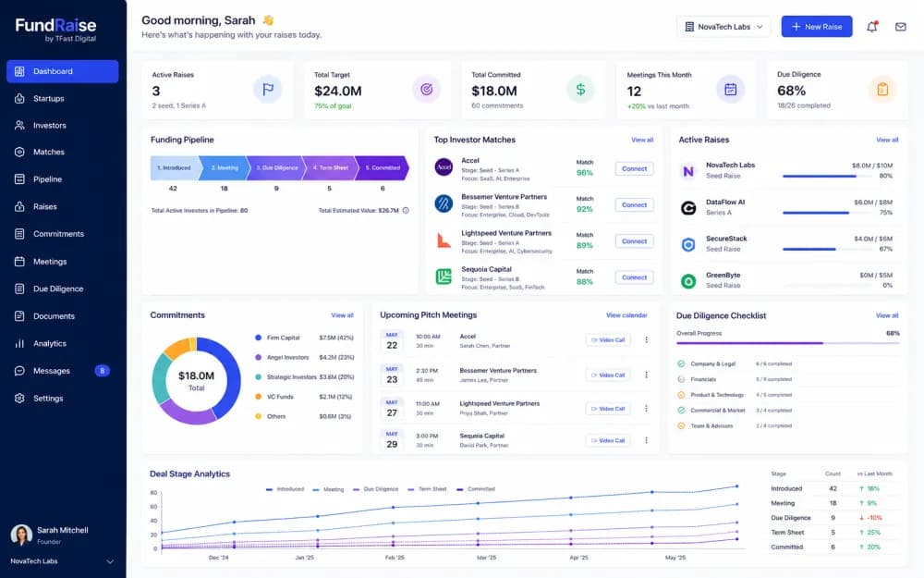This screenshot has height=578, width=924.
Task: Open Startups in the sidebar
Action: tap(63, 99)
